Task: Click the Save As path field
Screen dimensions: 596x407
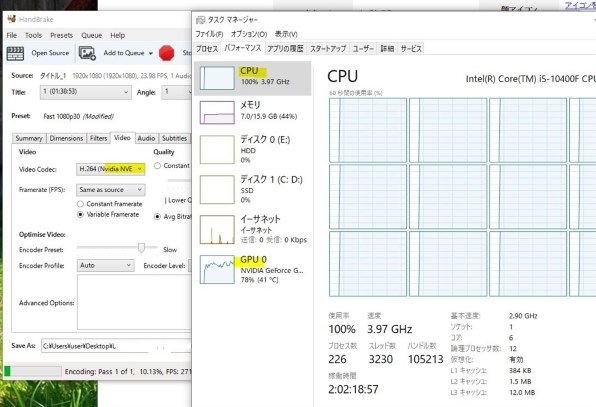Action: click(117, 346)
